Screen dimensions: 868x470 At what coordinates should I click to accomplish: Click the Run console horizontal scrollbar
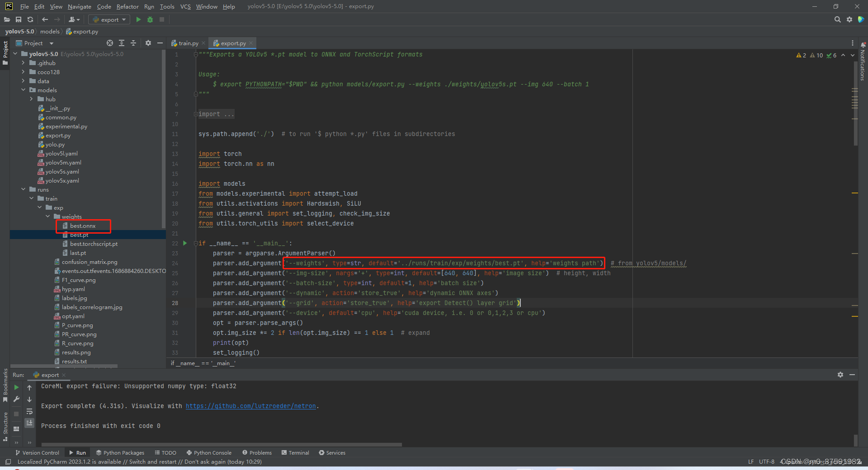[222, 444]
